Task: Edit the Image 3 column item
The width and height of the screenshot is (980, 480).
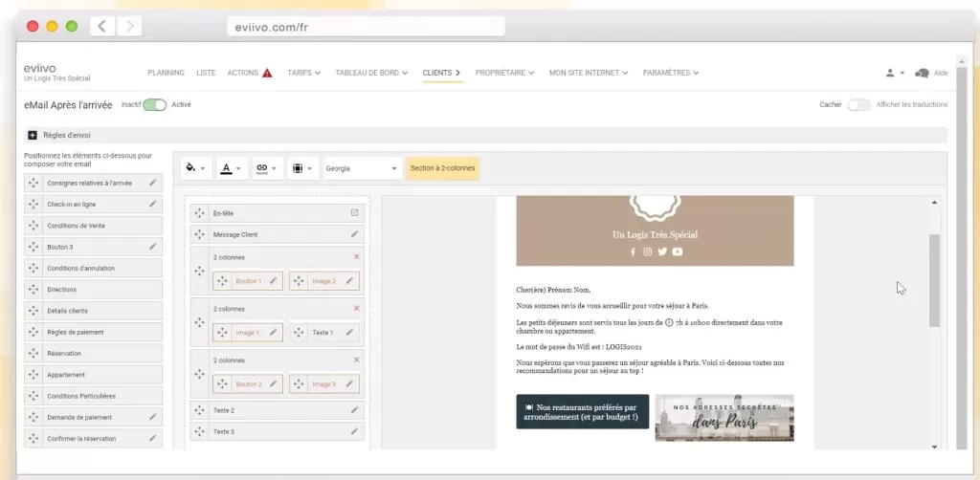Action: pyautogui.click(x=349, y=383)
